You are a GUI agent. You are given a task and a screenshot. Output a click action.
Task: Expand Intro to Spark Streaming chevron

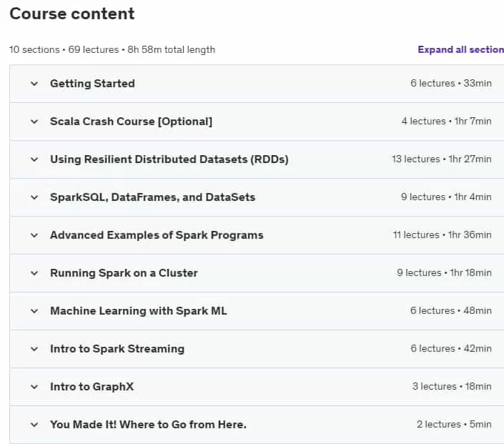(x=34, y=349)
